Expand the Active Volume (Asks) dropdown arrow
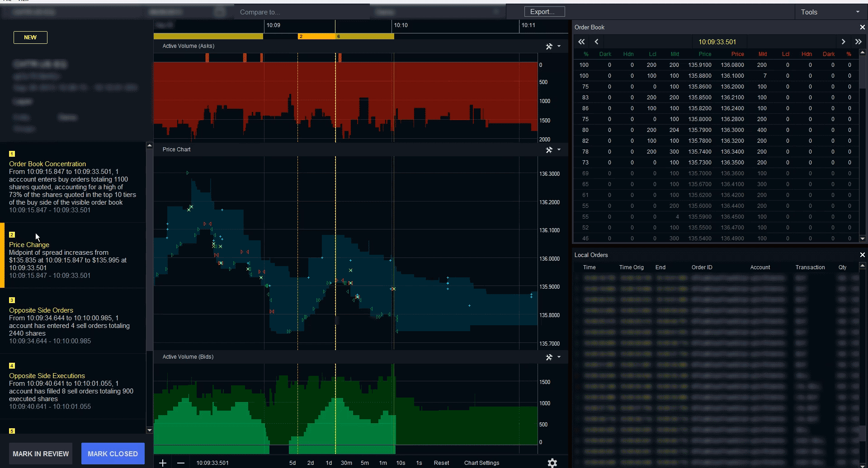The width and height of the screenshot is (868, 468). point(559,47)
